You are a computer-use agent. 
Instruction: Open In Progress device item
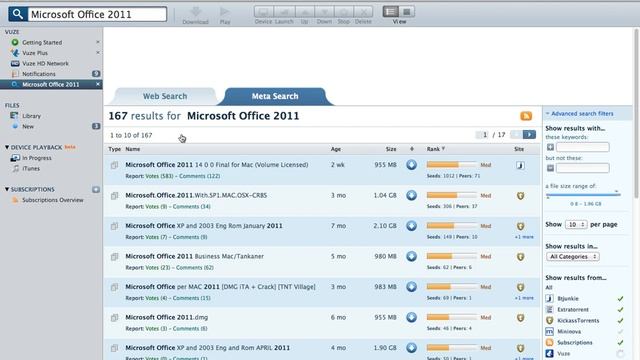37,158
